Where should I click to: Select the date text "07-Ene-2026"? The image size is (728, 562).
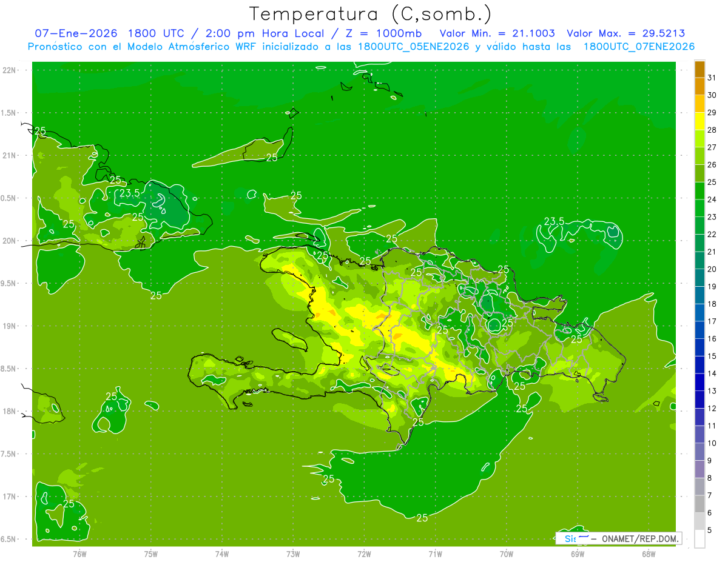pyautogui.click(x=76, y=33)
